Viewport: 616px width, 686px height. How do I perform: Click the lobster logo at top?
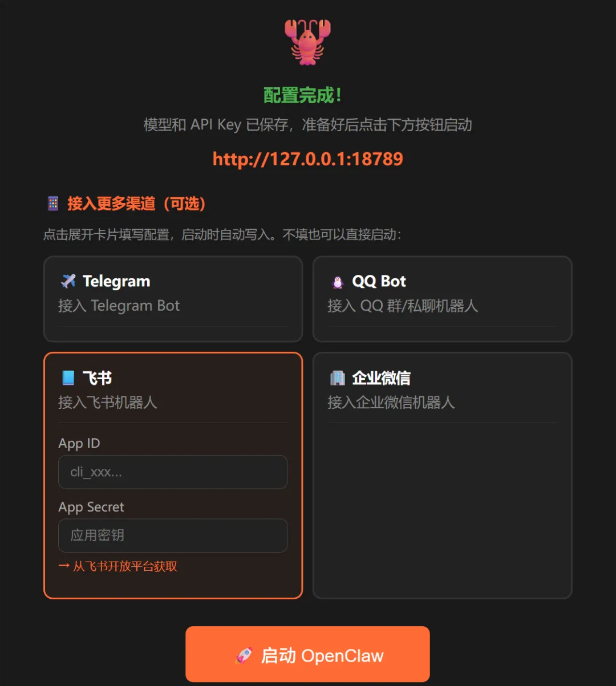point(308,42)
